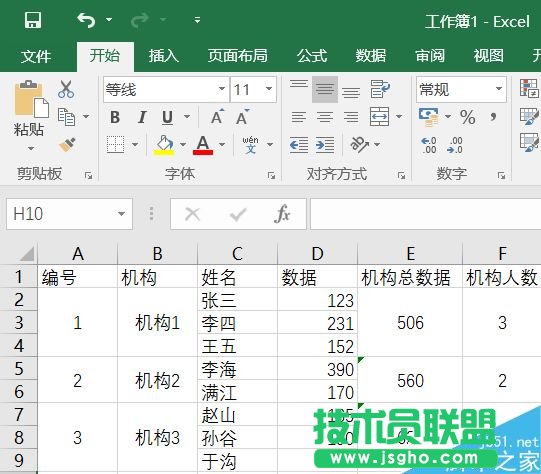The width and height of the screenshot is (541, 474).
Task: Open the 字体 dialog launcher
Action: [272, 176]
